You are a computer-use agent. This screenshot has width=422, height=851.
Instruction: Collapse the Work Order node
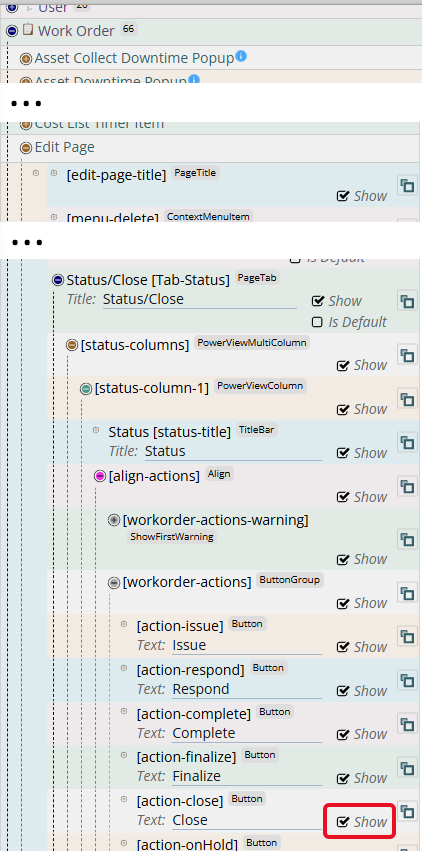(x=12, y=31)
